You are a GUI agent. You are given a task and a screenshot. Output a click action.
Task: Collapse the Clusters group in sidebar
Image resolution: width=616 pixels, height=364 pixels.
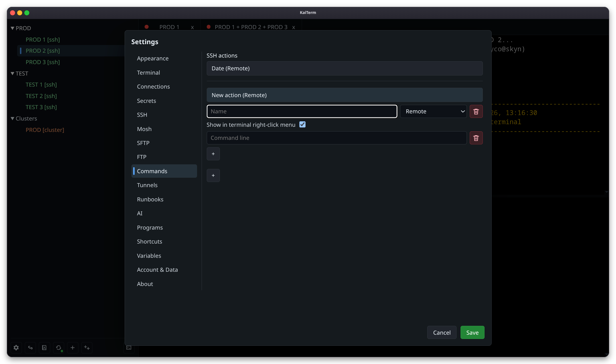(x=13, y=118)
